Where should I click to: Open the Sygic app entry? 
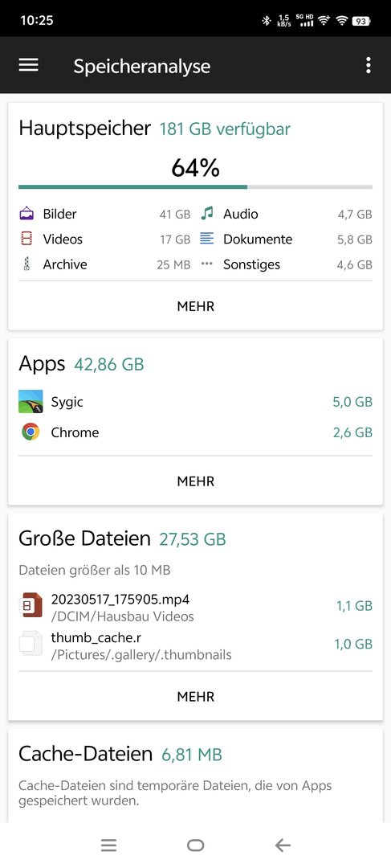tap(195, 402)
